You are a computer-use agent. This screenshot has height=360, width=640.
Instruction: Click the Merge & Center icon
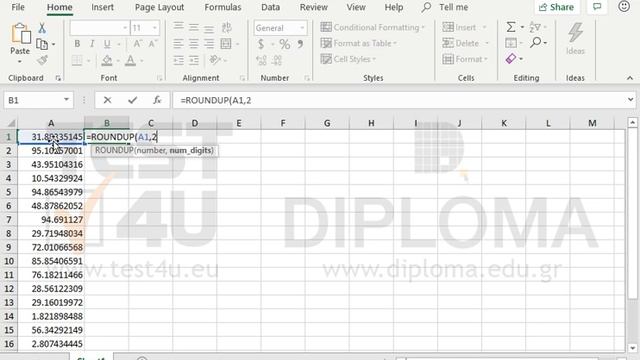pos(226,44)
